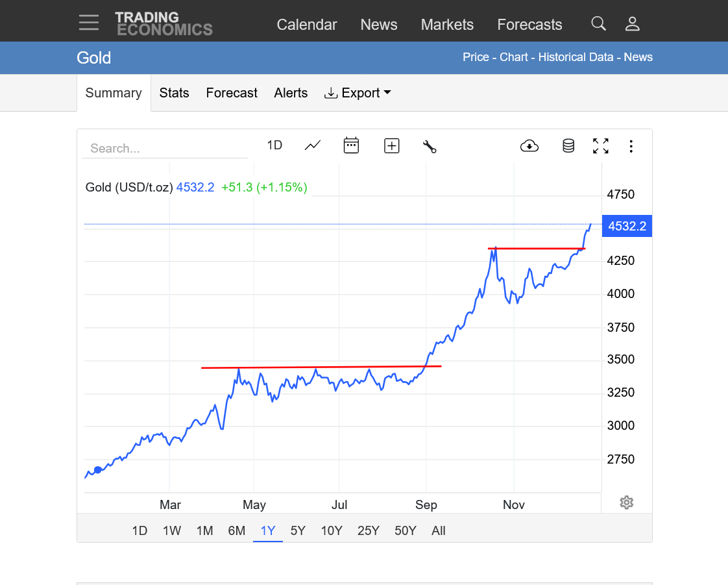Switch chart range to 5Y
Viewport: 728px width, 585px height.
[x=298, y=530]
